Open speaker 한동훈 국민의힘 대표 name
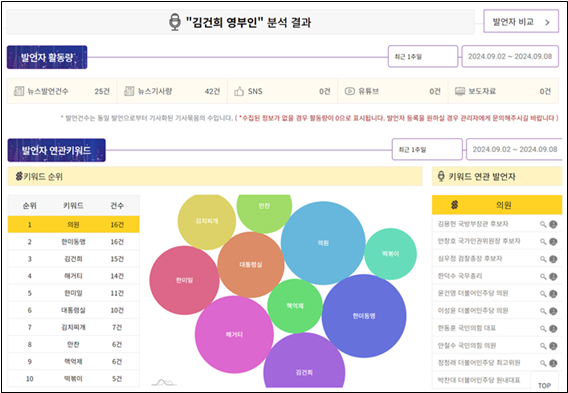 coord(467,328)
